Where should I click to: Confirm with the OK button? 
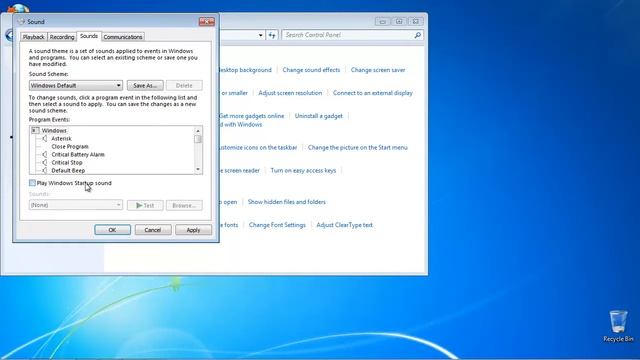pyautogui.click(x=112, y=230)
